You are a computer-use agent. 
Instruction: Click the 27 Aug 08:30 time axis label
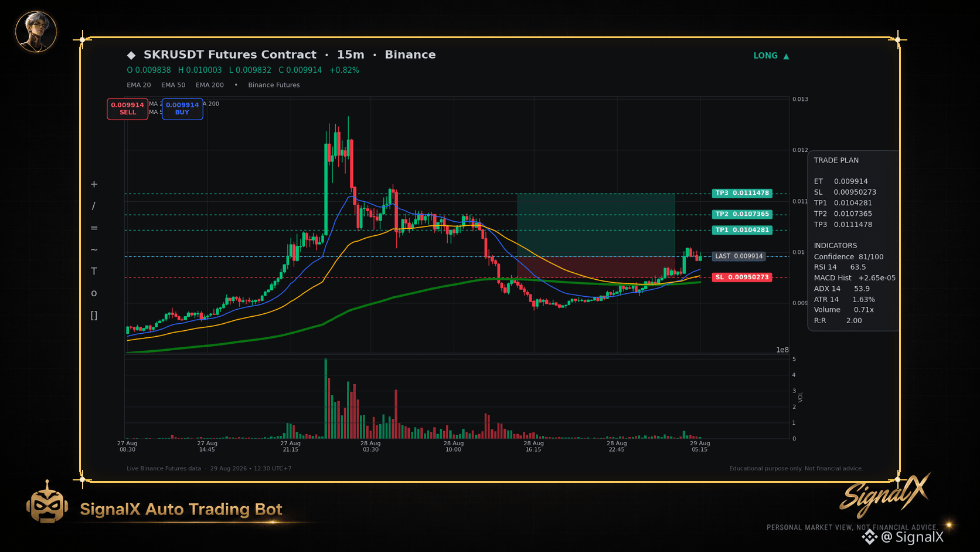coord(127,446)
